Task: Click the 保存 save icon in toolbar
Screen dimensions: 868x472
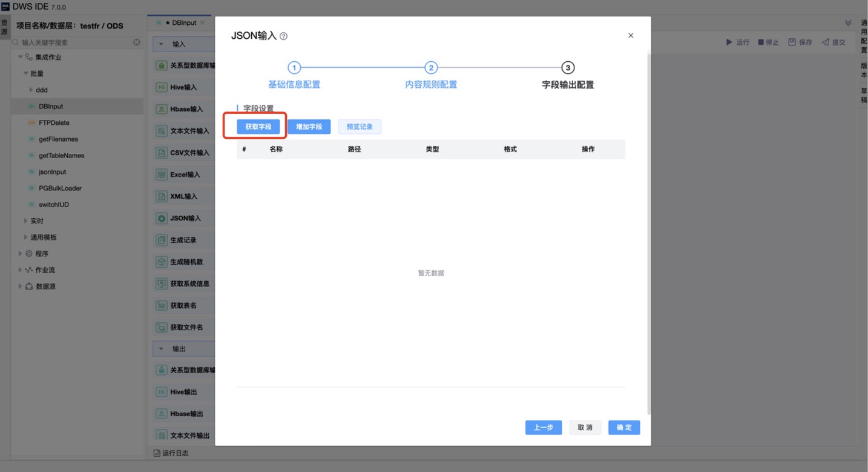Action: pyautogui.click(x=792, y=42)
